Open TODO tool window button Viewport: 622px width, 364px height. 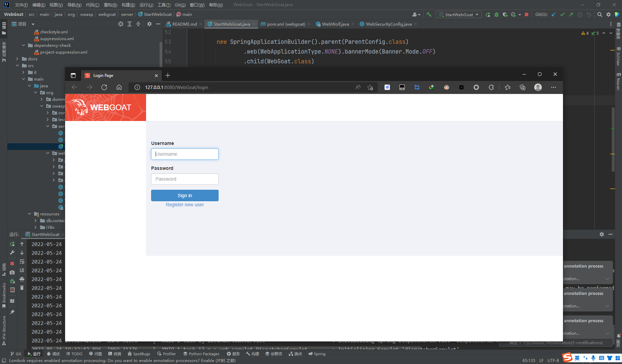click(74, 354)
